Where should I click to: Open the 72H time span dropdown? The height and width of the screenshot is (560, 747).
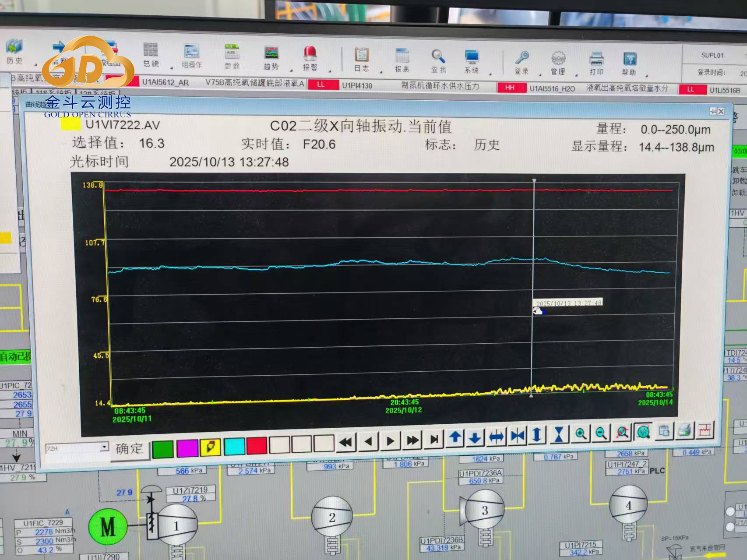pyautogui.click(x=104, y=447)
